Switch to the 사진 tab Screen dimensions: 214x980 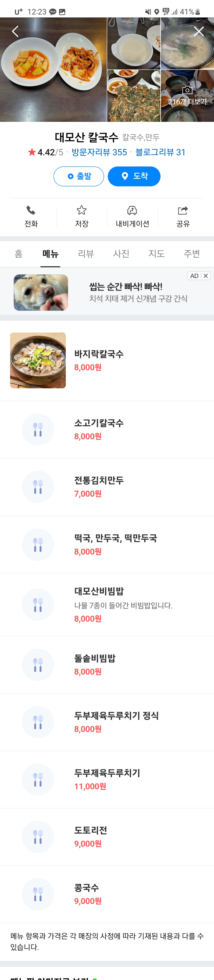coord(121,254)
